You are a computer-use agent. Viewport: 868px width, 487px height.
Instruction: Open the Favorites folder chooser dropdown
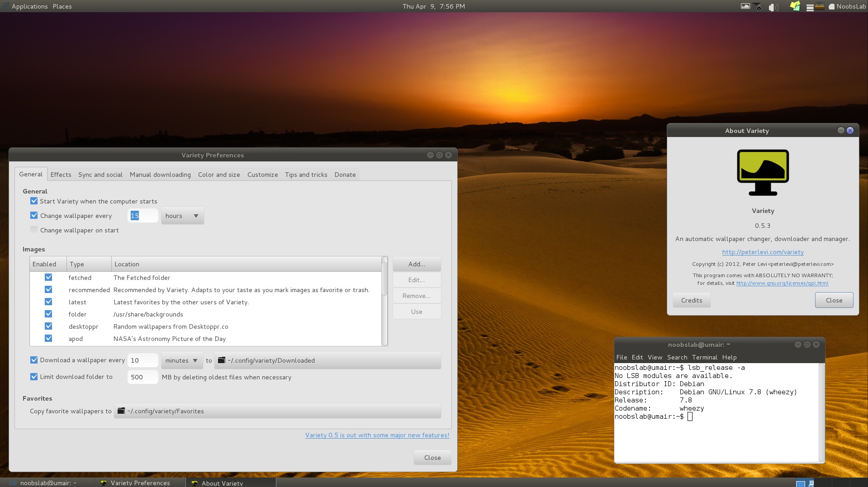click(277, 411)
